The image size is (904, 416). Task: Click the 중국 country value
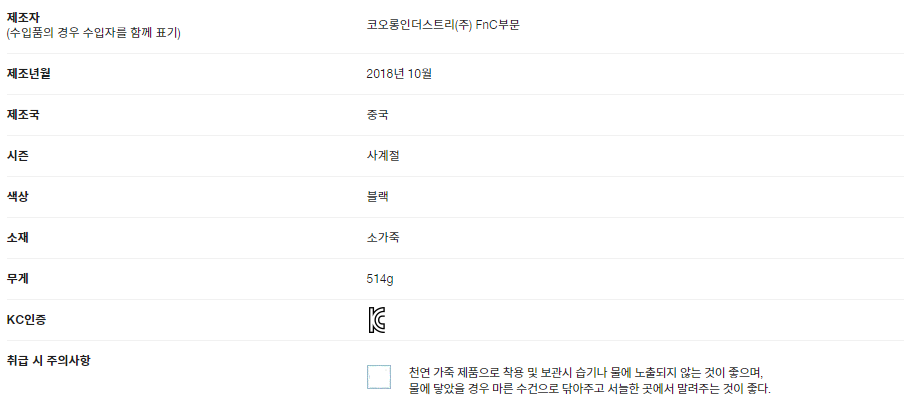[378, 114]
